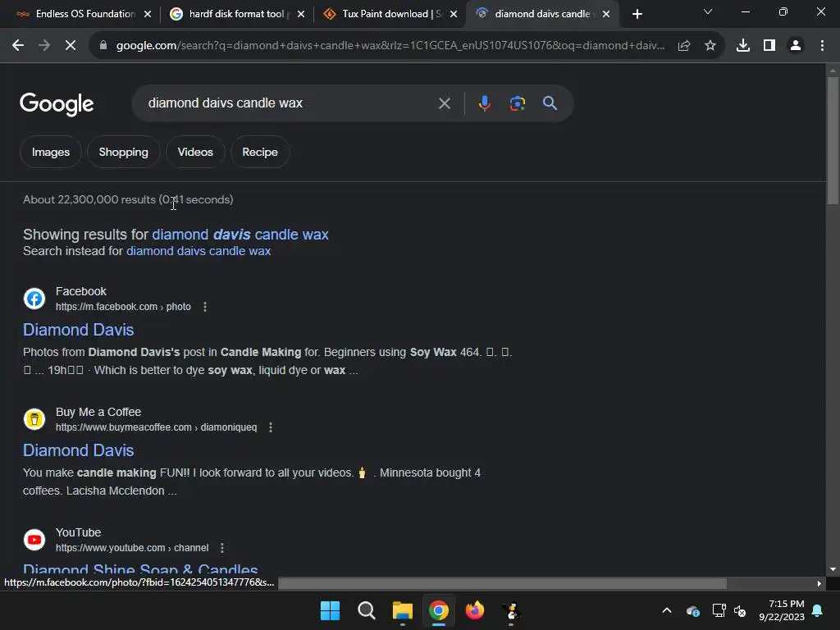View site information lock icon
840x630 pixels.
click(103, 46)
